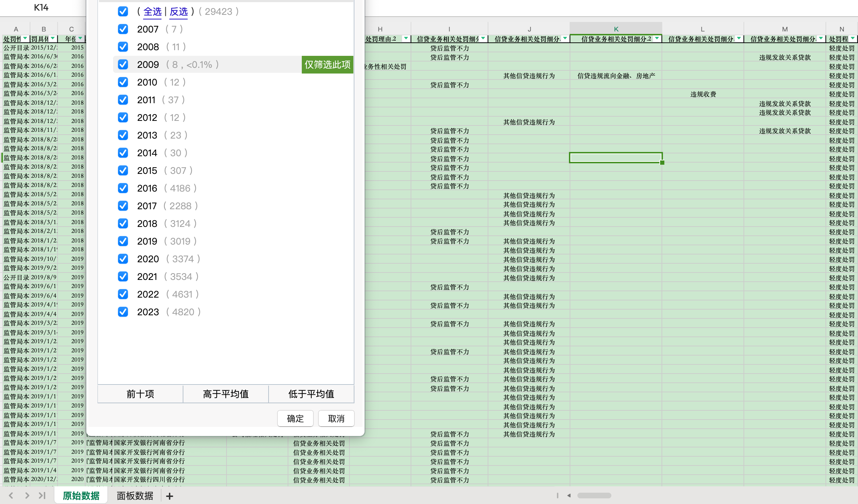Switch to the 面板数据 sheet tab

pos(135,496)
